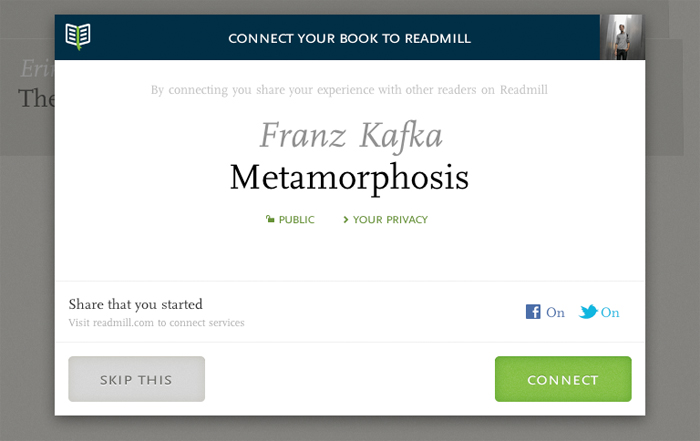This screenshot has height=441, width=700.
Task: Expand the chevron arrow before YOUR PRIVACY
Action: tap(345, 220)
